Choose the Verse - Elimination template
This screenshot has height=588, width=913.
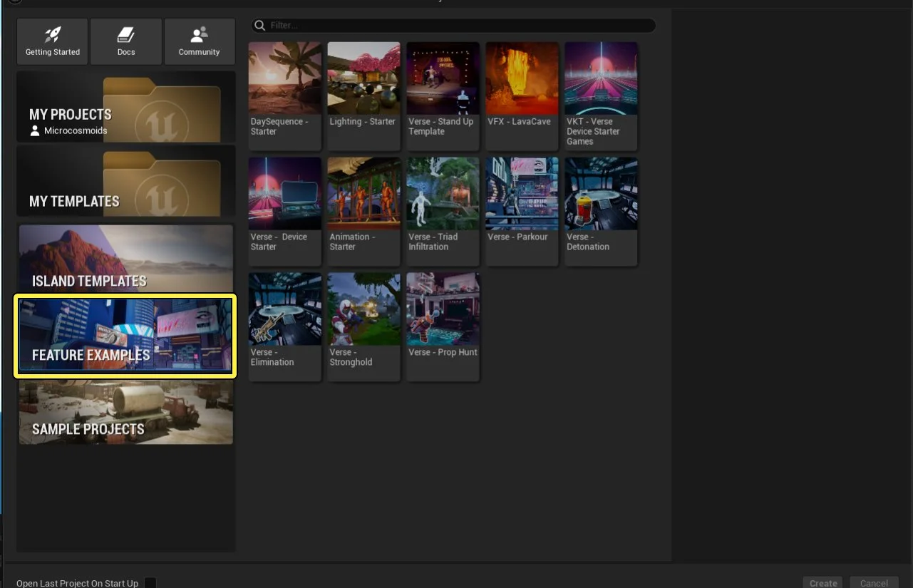click(x=285, y=326)
